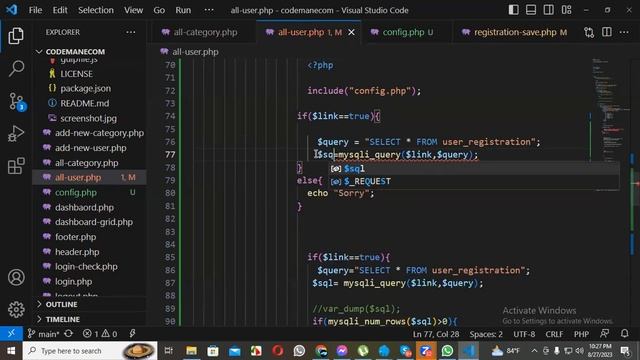640x360 pixels.
Task: Open Customize Layout icon in title bar
Action: point(567,10)
